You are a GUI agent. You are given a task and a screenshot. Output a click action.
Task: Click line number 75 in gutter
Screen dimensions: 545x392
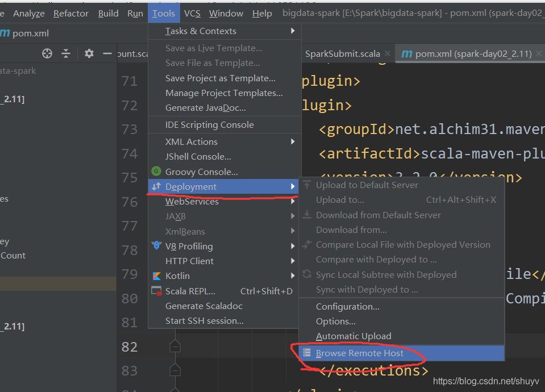[x=130, y=178]
